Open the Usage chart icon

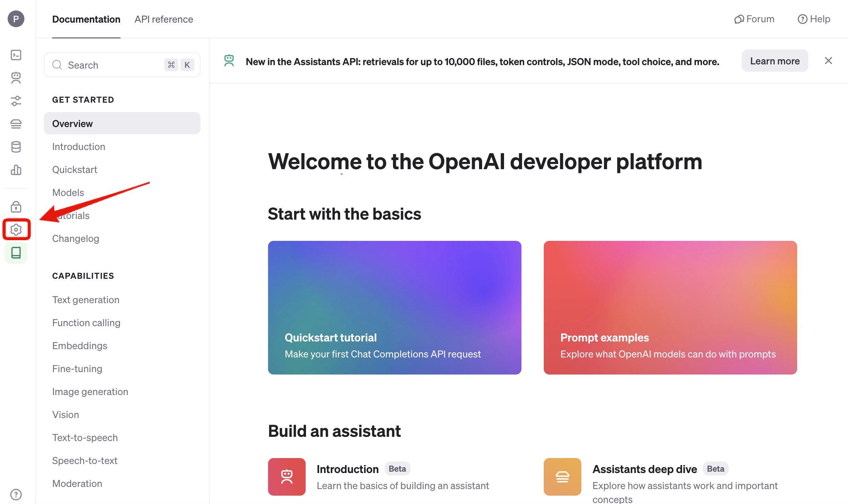16,170
